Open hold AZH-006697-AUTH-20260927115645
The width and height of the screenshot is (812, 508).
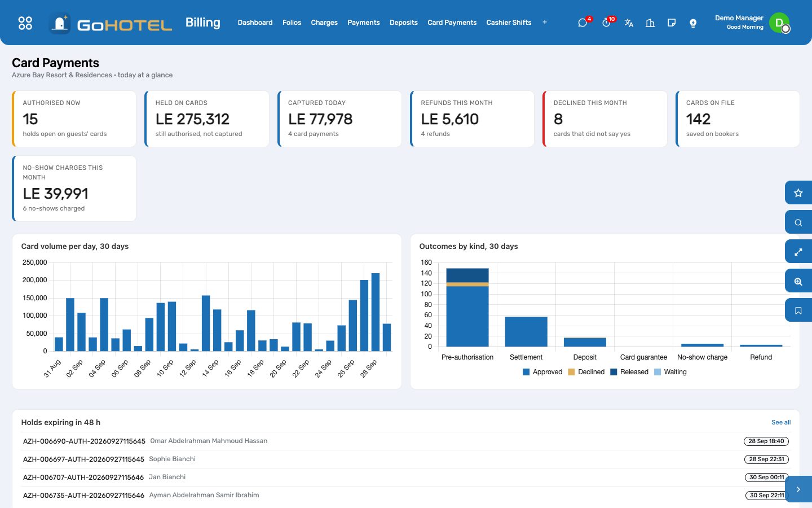83,459
